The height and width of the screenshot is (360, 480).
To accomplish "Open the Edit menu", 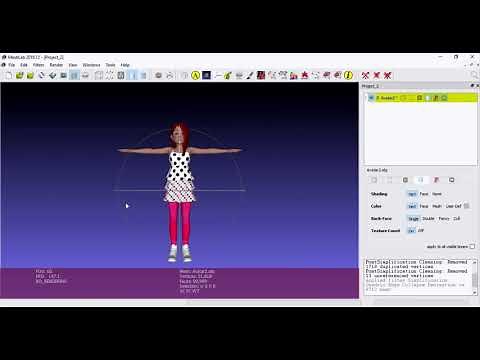I will tap(24, 65).
